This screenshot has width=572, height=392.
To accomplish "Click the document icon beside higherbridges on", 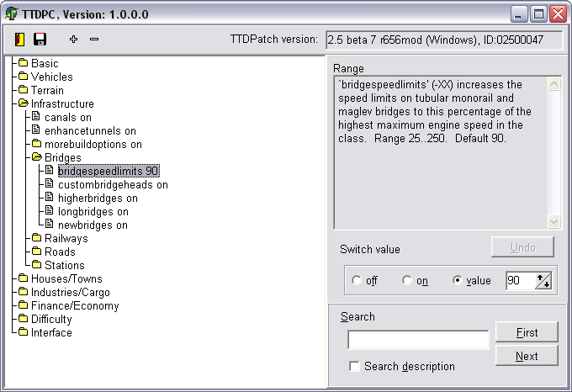I will coord(50,198).
